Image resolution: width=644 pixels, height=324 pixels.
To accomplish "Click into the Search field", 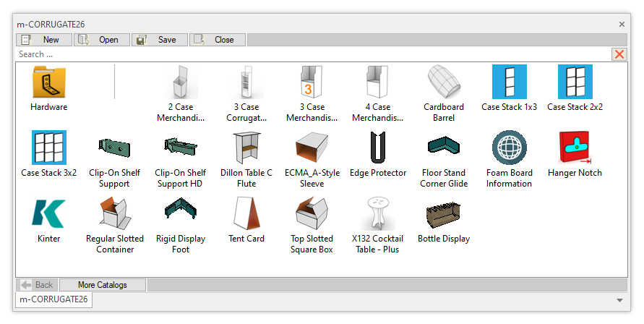I will (311, 54).
